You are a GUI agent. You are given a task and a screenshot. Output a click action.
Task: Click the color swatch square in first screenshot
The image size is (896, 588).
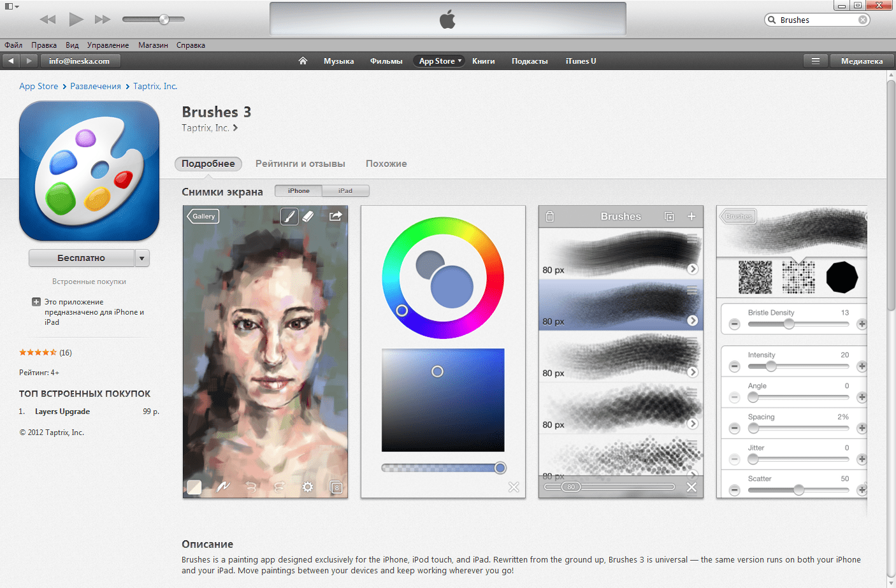(x=194, y=487)
